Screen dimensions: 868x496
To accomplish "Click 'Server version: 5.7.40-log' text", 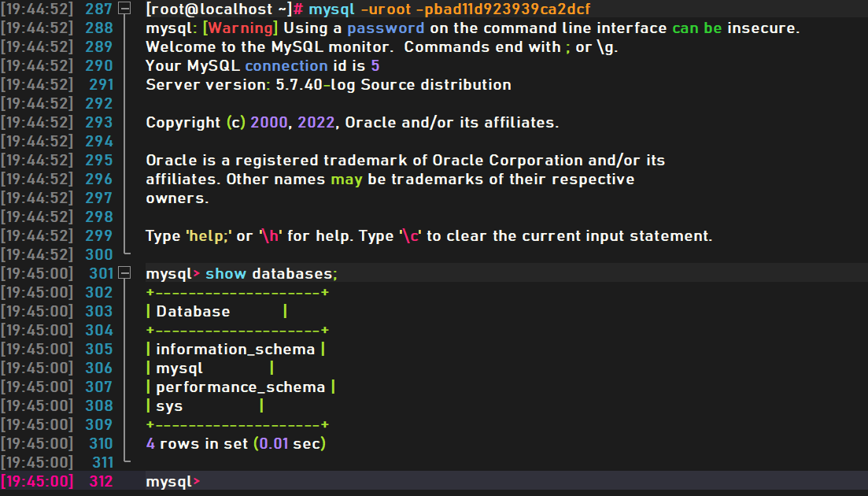I will (x=250, y=85).
